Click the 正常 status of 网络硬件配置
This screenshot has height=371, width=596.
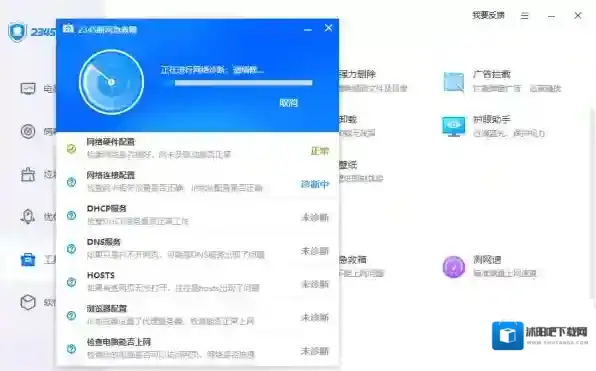pos(320,151)
